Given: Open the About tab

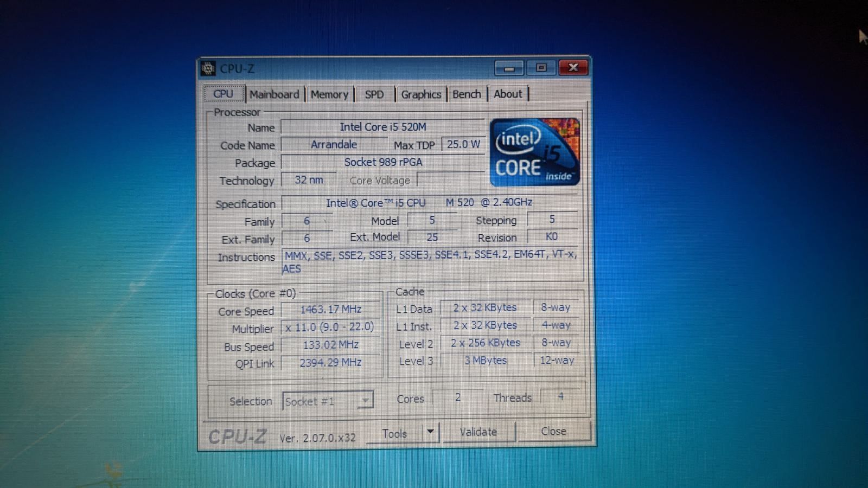Looking at the screenshot, I should 508,94.
